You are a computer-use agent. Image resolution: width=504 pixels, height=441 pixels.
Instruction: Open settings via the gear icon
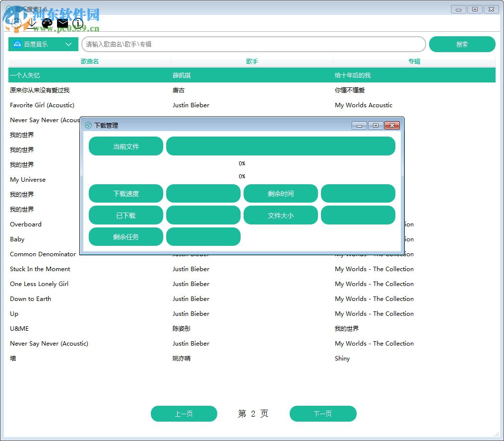[x=16, y=23]
